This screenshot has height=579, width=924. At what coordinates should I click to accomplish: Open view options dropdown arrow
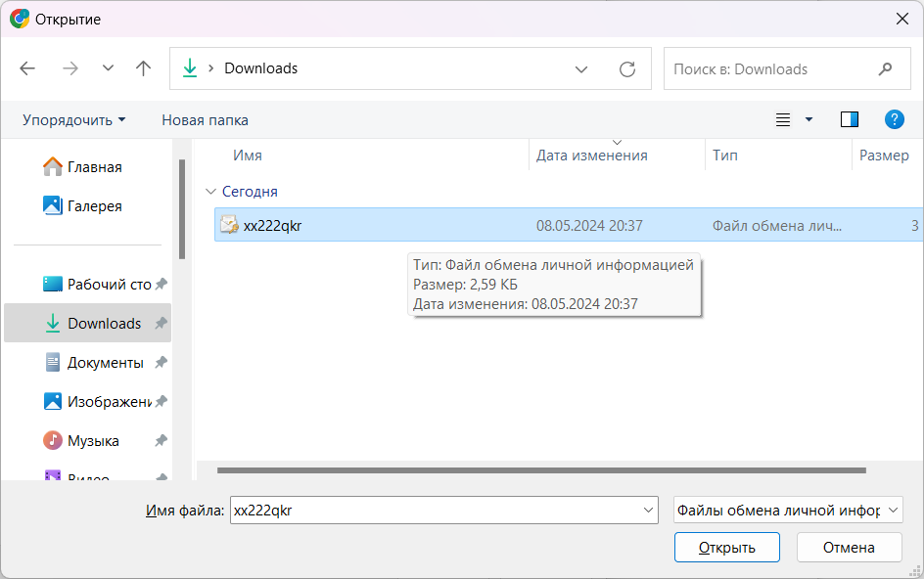click(809, 120)
